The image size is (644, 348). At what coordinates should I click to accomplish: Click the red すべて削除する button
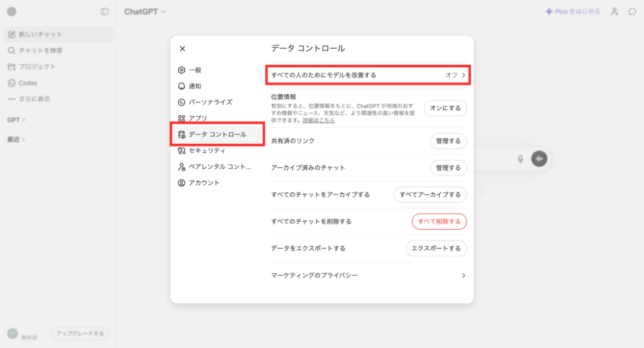439,222
